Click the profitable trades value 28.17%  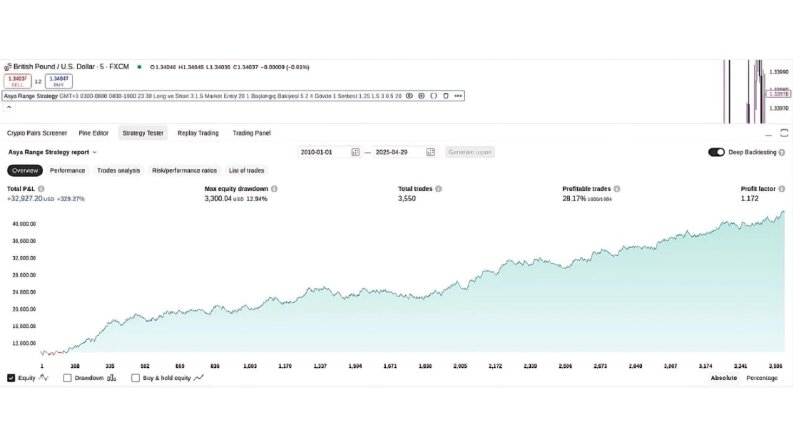coord(574,199)
